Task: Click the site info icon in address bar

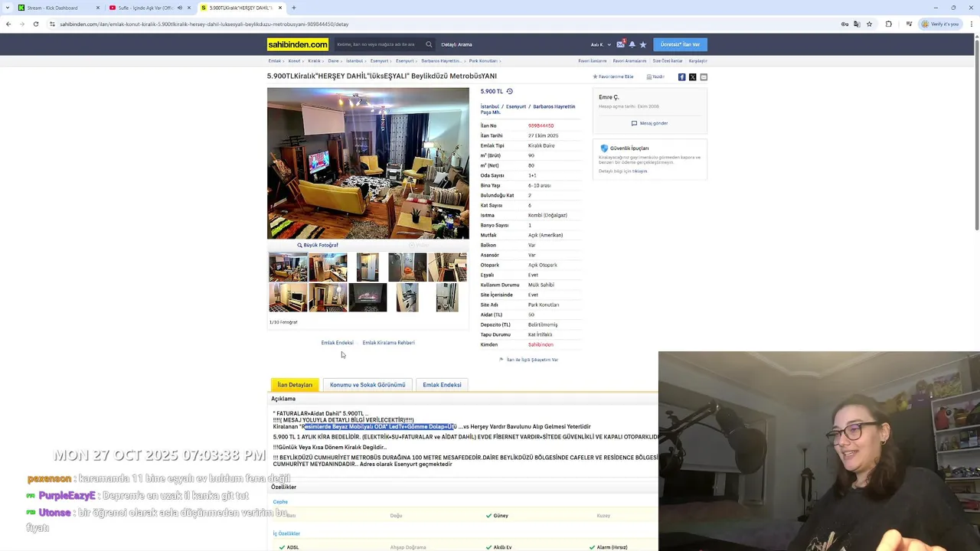Action: tap(52, 24)
